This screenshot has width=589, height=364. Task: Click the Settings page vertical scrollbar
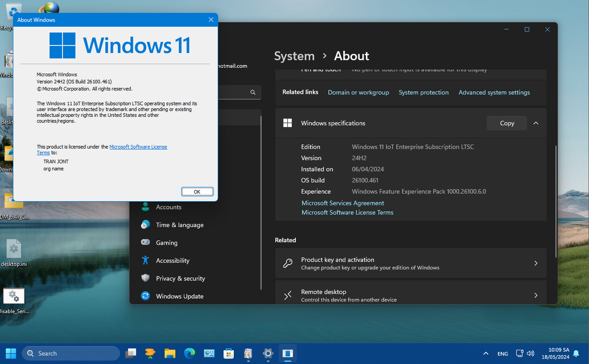[x=556, y=202]
